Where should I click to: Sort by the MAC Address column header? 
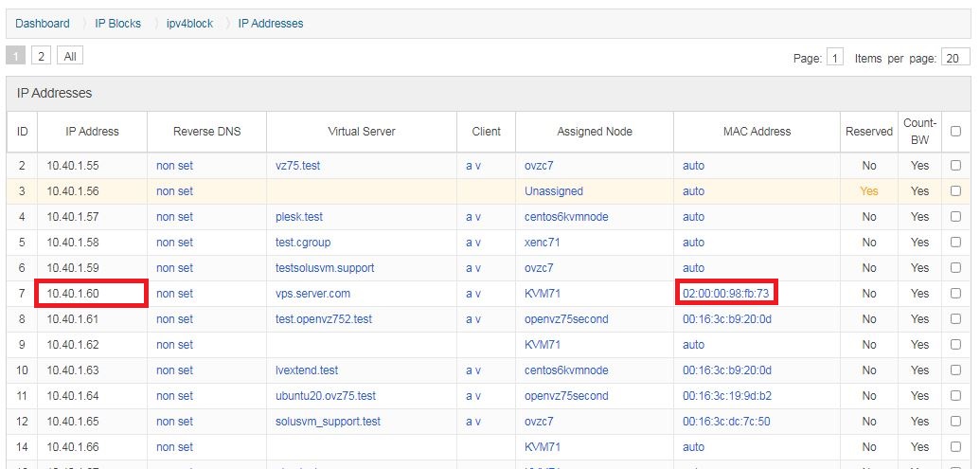coord(757,132)
